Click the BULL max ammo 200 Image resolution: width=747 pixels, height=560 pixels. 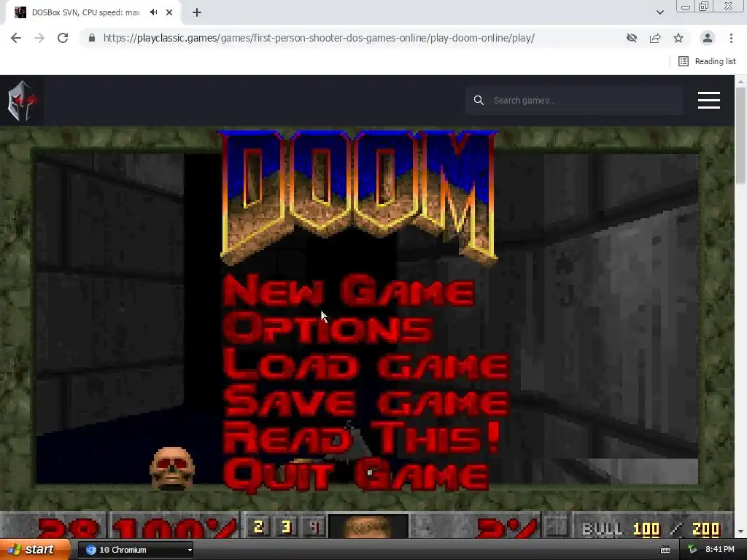tap(705, 529)
